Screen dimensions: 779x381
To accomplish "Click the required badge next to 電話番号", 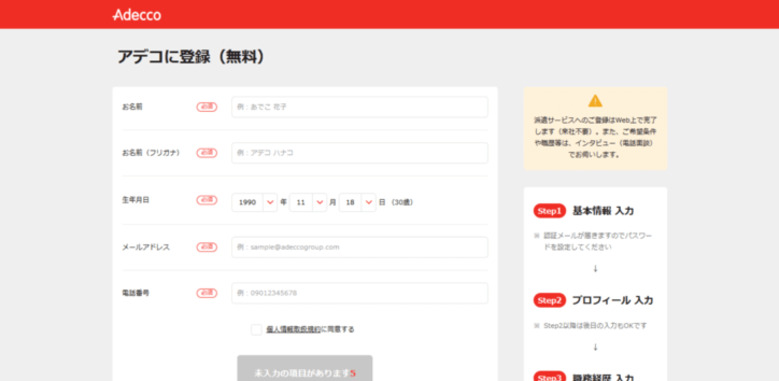I will [x=207, y=293].
